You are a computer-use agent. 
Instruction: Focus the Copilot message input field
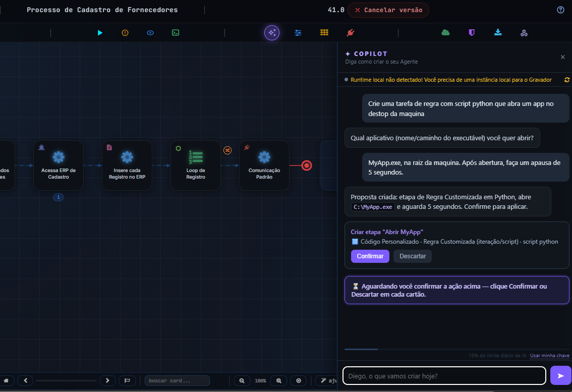pos(444,375)
